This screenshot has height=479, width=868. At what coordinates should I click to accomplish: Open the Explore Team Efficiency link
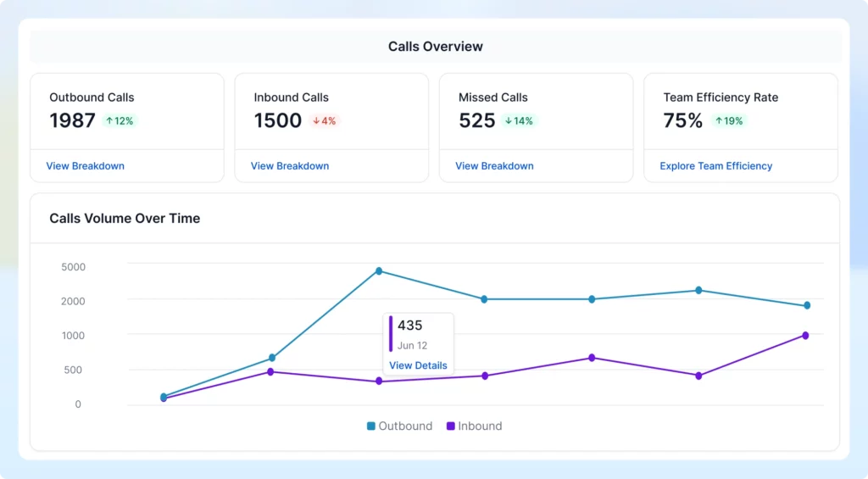(x=716, y=166)
